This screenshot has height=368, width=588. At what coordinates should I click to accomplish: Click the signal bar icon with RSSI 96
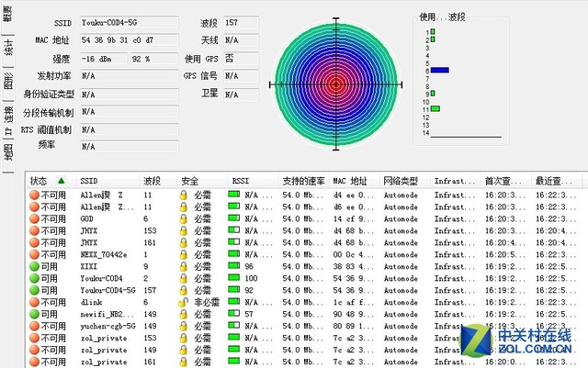click(234, 266)
